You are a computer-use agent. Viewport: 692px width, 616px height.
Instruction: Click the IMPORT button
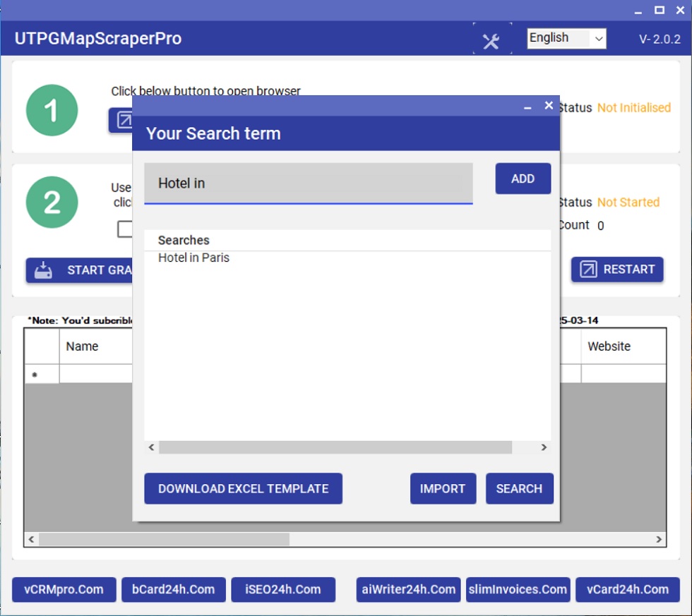[x=443, y=488]
